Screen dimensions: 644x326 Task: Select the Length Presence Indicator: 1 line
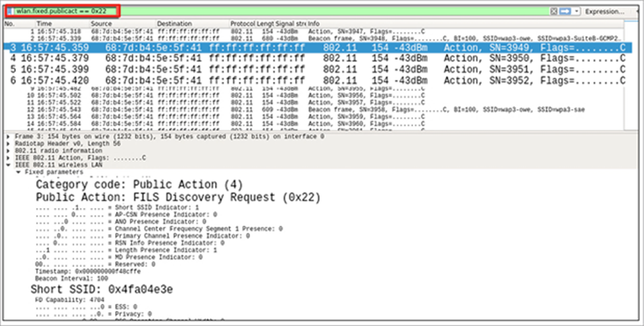(126, 250)
